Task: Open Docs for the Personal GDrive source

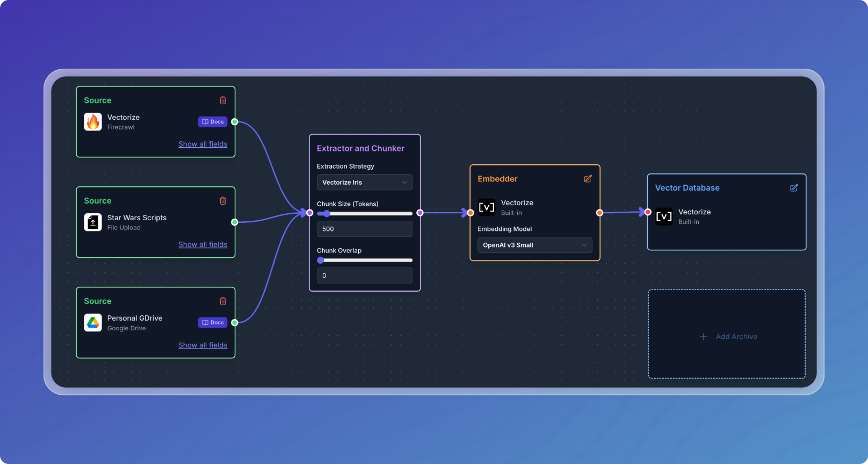Action: 213,323
